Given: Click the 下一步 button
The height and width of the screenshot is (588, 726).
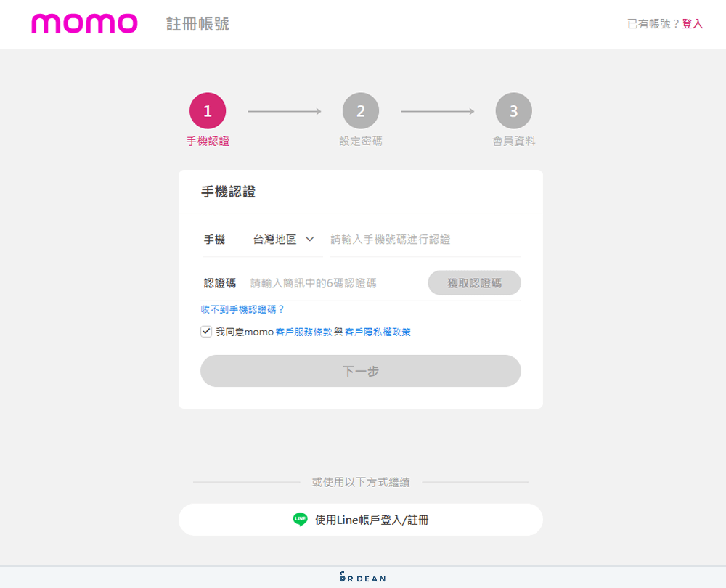Looking at the screenshot, I should [361, 371].
